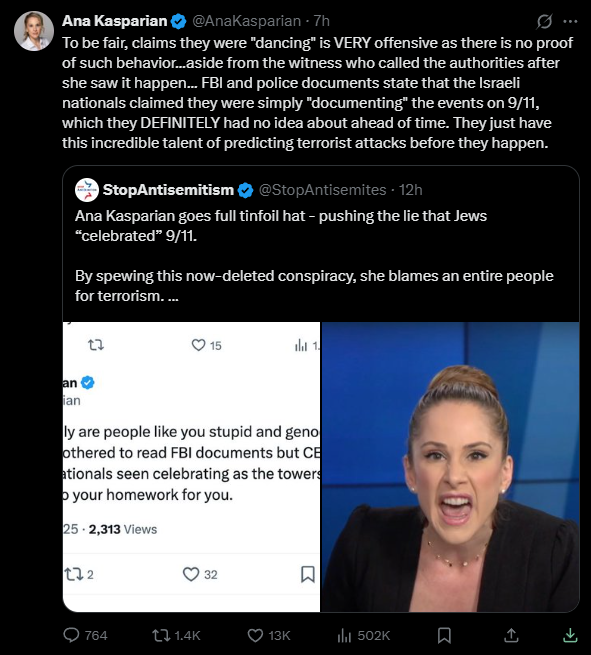The width and height of the screenshot is (591, 655).
Task: Repost the tweet using the 1.4K retweet icon
Action: click(x=176, y=635)
